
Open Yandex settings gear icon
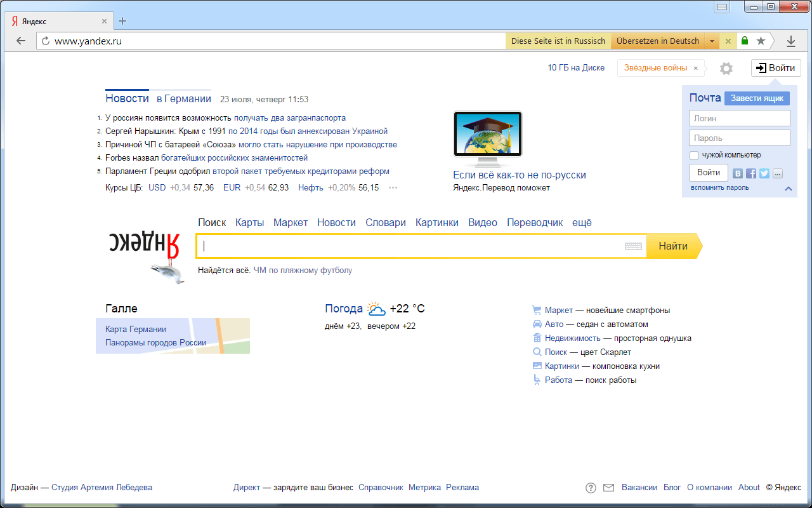click(726, 69)
